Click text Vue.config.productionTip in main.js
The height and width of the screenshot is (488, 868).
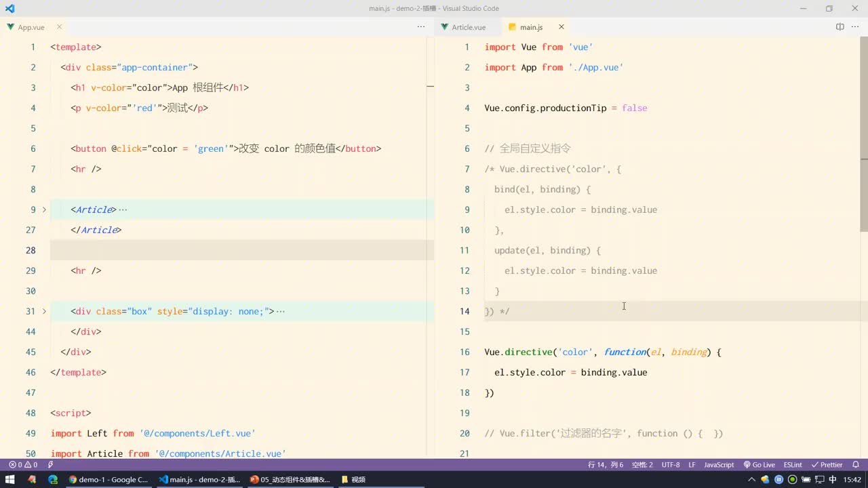pyautogui.click(x=545, y=108)
